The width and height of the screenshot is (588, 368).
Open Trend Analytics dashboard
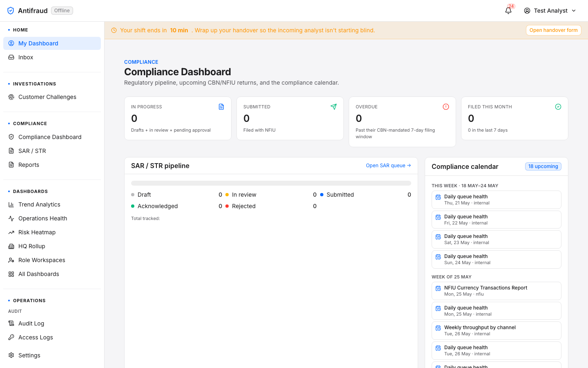coord(52,204)
